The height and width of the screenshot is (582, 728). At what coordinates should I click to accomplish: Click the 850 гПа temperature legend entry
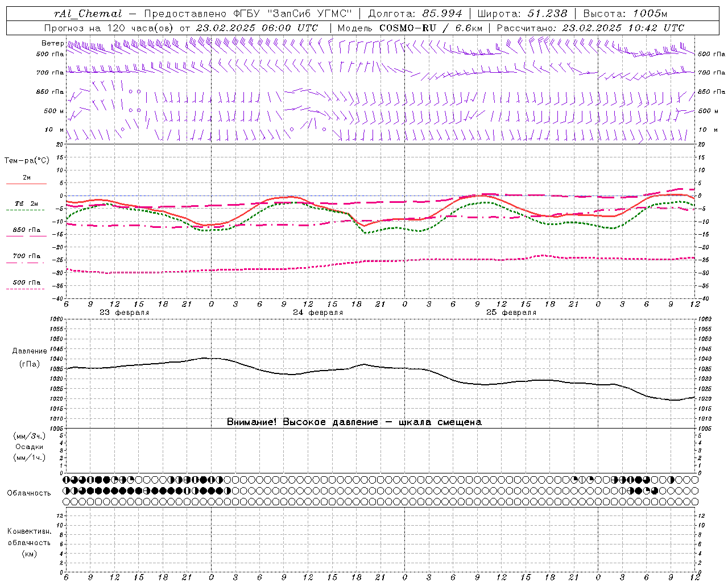click(x=26, y=230)
